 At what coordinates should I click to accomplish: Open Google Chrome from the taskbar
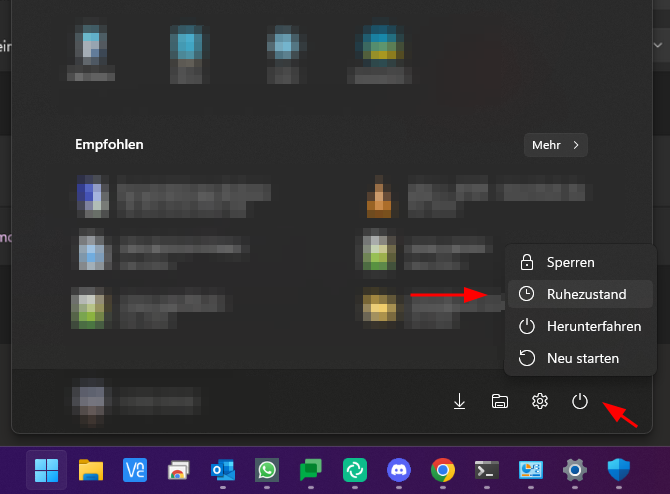tap(443, 470)
